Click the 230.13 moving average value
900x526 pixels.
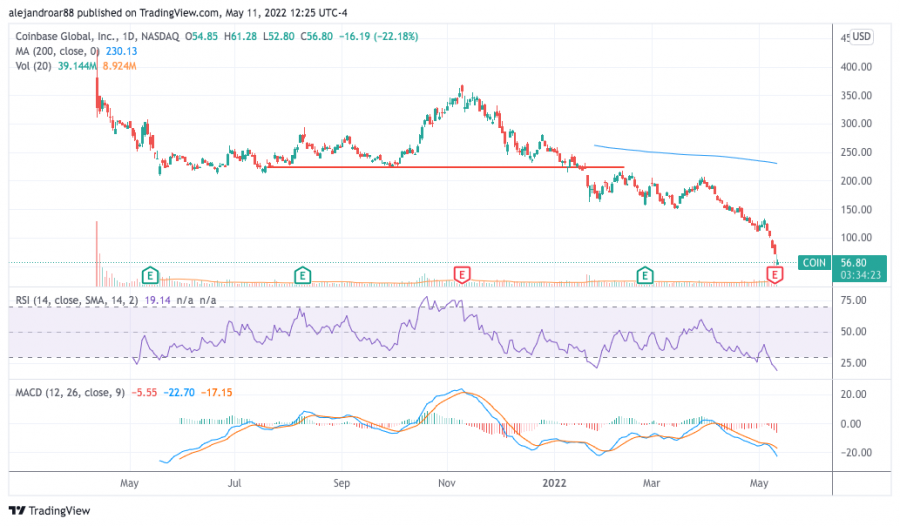pos(122,51)
